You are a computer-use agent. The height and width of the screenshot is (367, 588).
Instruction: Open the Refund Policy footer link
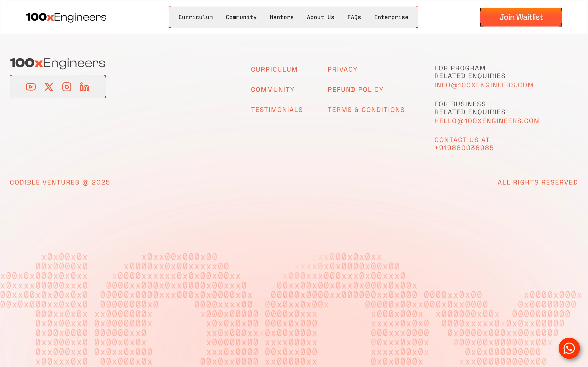(x=355, y=90)
